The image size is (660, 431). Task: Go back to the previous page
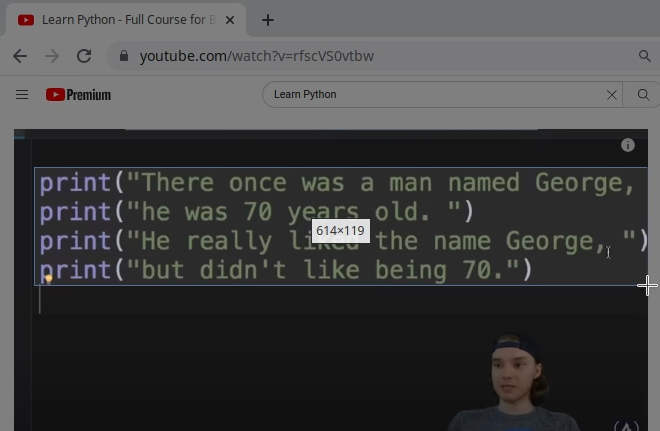point(20,56)
